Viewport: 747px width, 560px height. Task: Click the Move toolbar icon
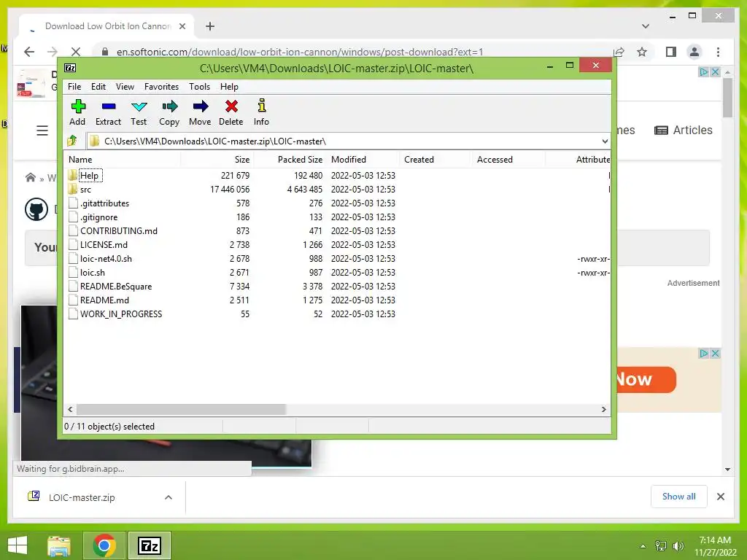click(200, 106)
